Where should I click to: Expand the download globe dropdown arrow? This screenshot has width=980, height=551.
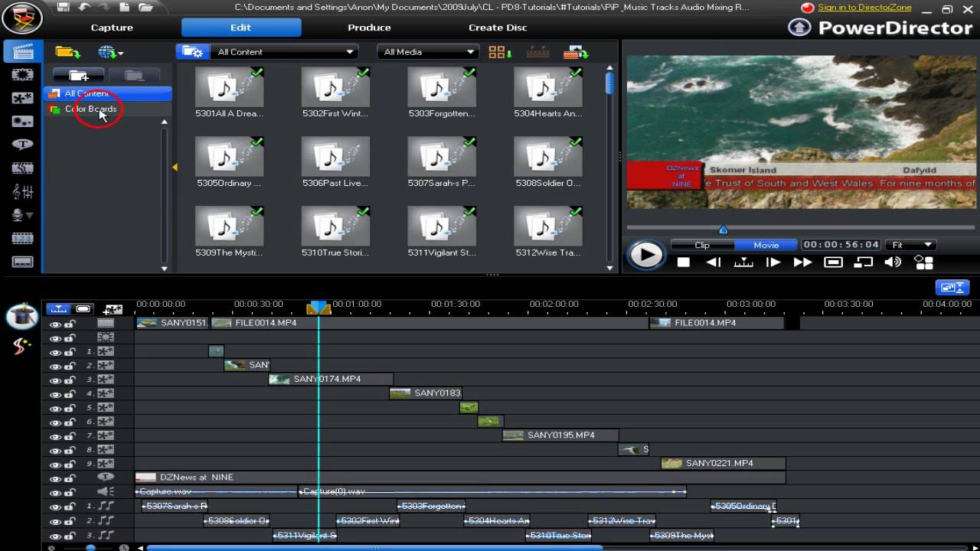pos(120,53)
